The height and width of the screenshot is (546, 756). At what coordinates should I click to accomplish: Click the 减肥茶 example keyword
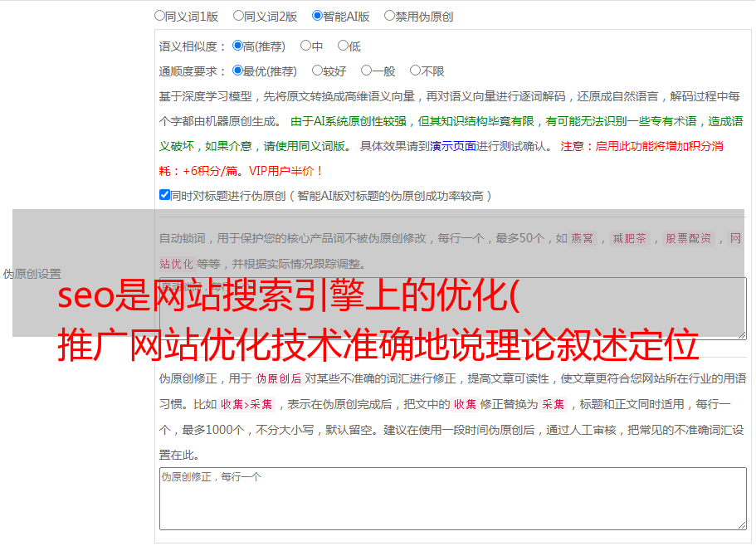pyautogui.click(x=630, y=238)
